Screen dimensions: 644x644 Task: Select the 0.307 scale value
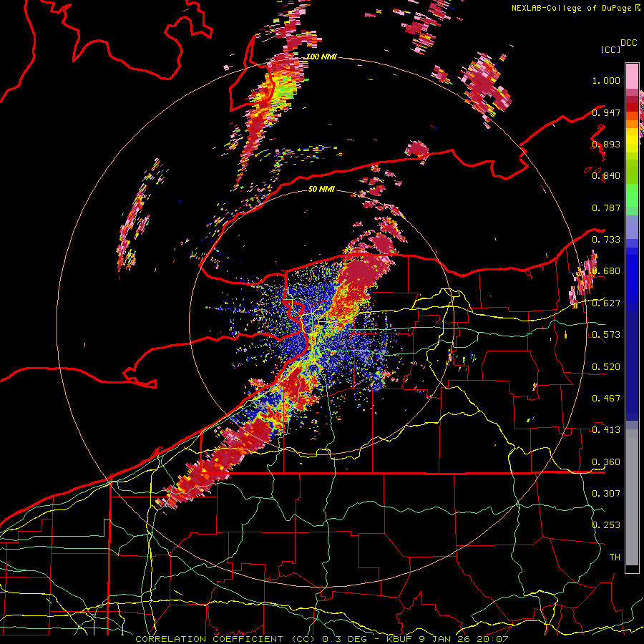coord(606,493)
